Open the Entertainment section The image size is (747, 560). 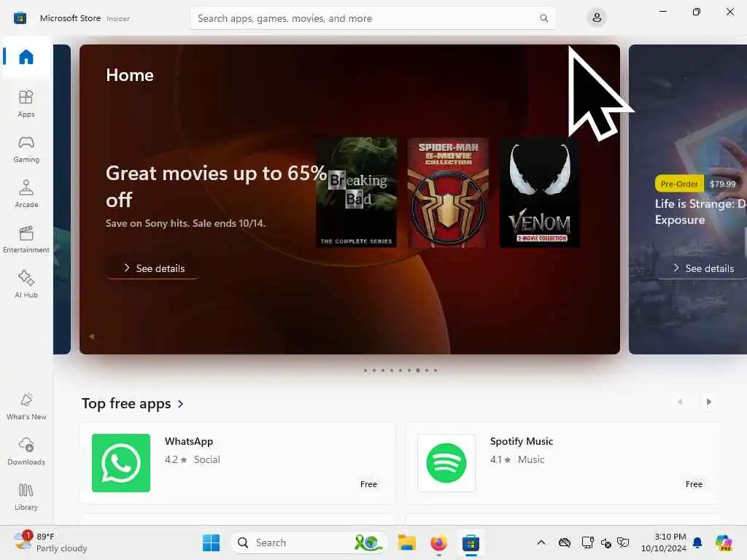coord(26,239)
